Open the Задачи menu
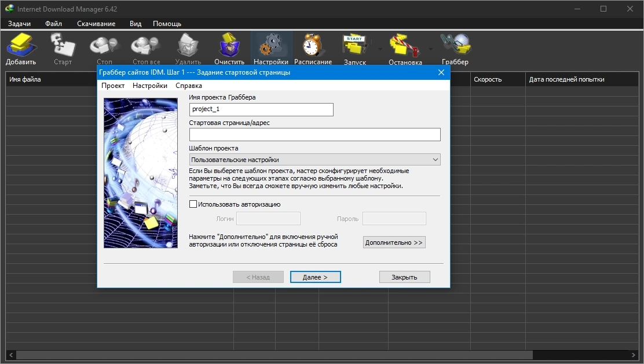The width and height of the screenshot is (644, 364). pos(19,24)
